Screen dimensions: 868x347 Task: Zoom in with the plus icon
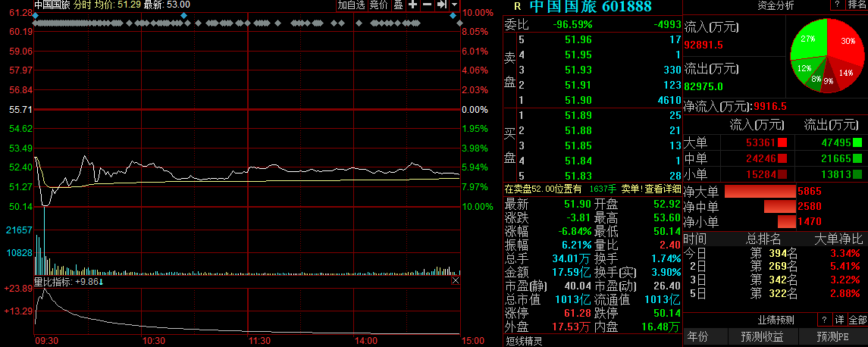pos(413,5)
